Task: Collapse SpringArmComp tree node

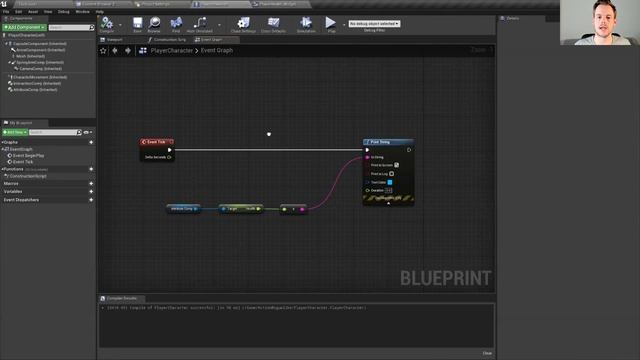Action: coord(10,62)
